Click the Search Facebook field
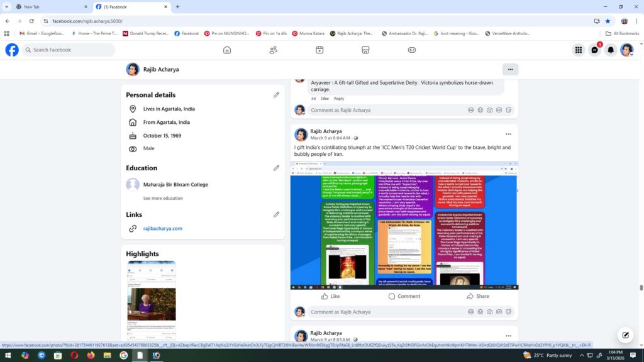This screenshot has width=644, height=362. click(x=69, y=50)
